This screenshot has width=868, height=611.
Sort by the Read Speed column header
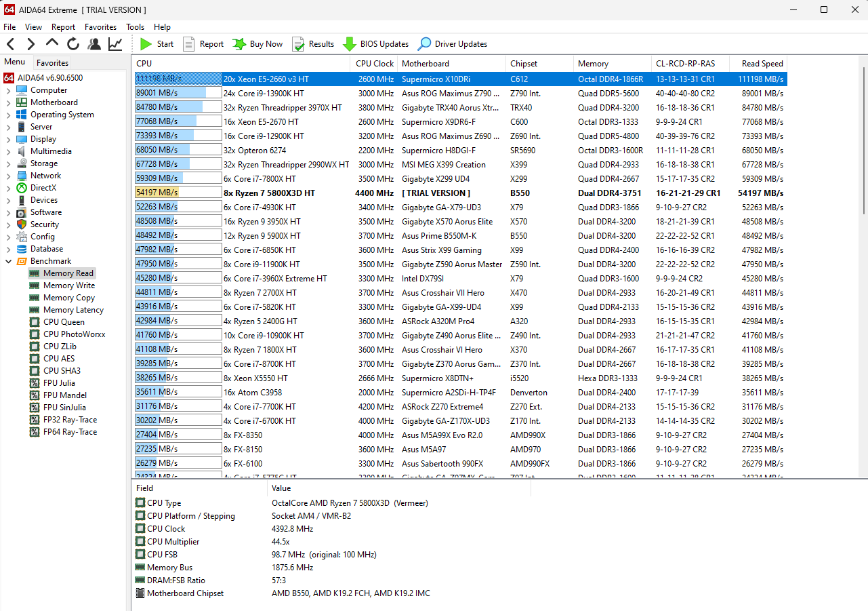click(758, 64)
